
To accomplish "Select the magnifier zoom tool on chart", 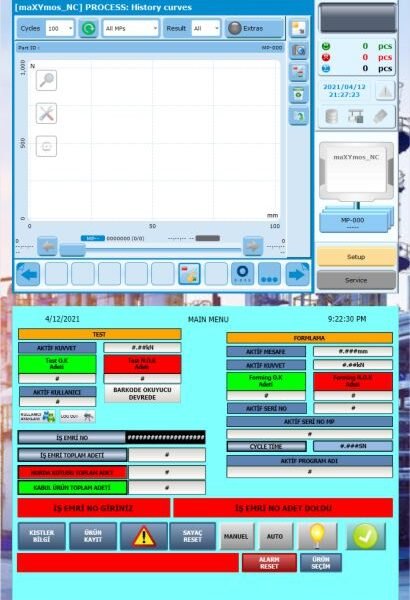I will tap(46, 80).
